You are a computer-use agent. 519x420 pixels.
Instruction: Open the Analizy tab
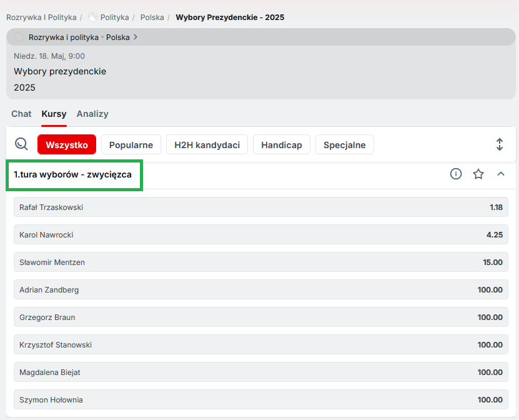pos(92,114)
